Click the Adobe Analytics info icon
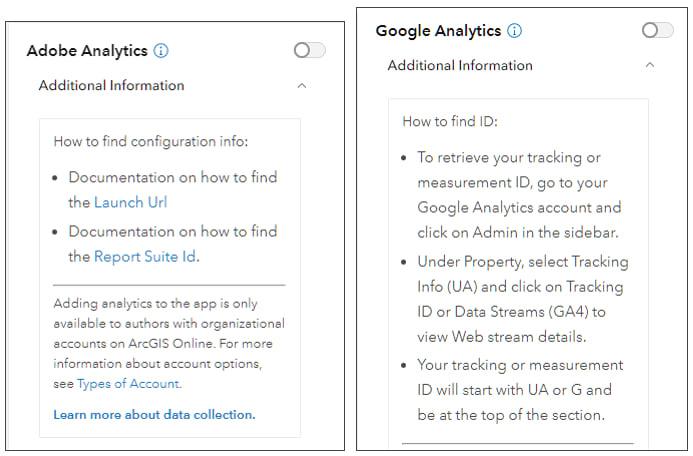This screenshot has height=456, width=693. tap(161, 50)
